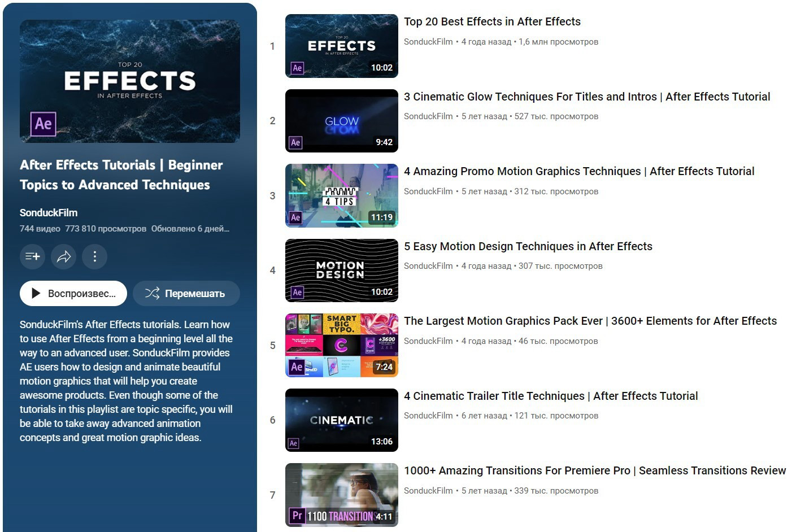Click the playlist description beginning 'SonduckFilm's After Effects tutorials'
Screen dimensions: 792x532
click(126, 381)
